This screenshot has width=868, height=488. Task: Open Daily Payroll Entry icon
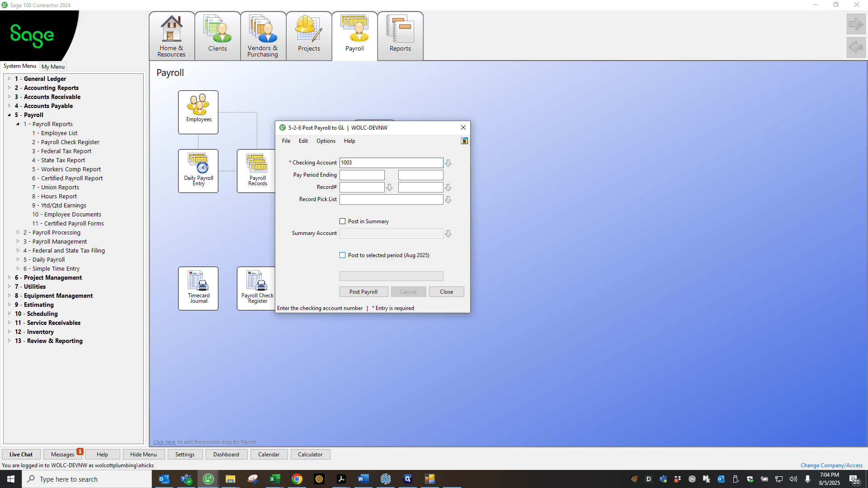click(x=198, y=171)
